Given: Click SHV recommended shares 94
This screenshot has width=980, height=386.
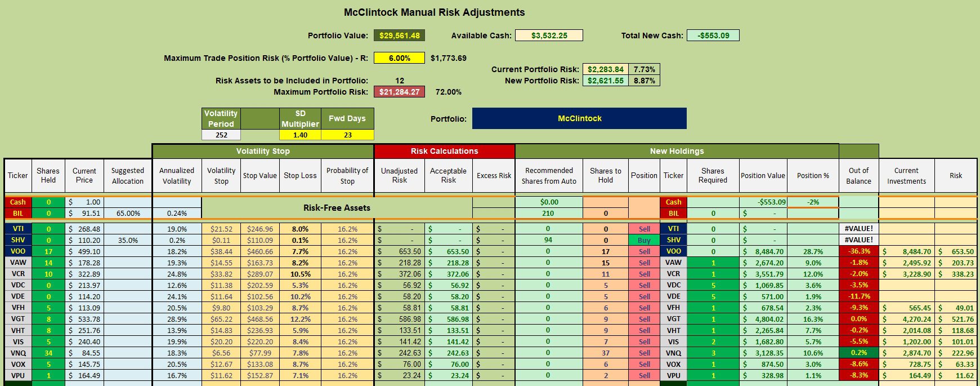Looking at the screenshot, I should 548,241.
